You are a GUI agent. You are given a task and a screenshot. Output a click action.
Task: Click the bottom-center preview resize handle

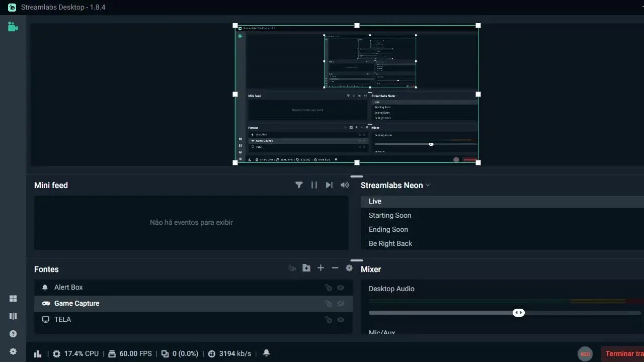point(357,162)
